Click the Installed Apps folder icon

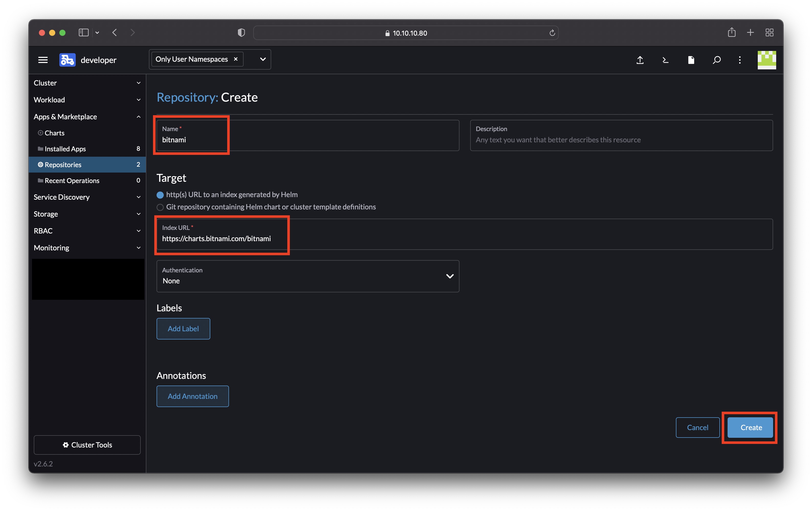pos(40,149)
